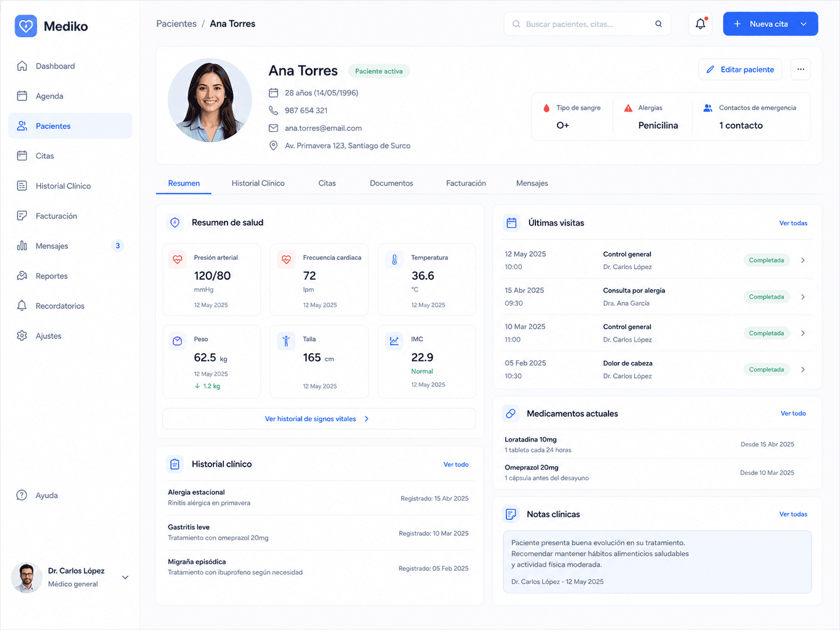Switch to the Citas tab
This screenshot has height=630, width=840.
(327, 183)
